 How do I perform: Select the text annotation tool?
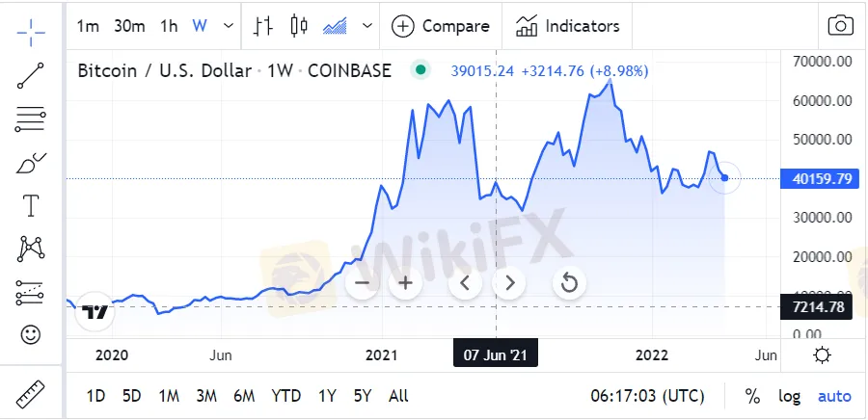click(31, 205)
